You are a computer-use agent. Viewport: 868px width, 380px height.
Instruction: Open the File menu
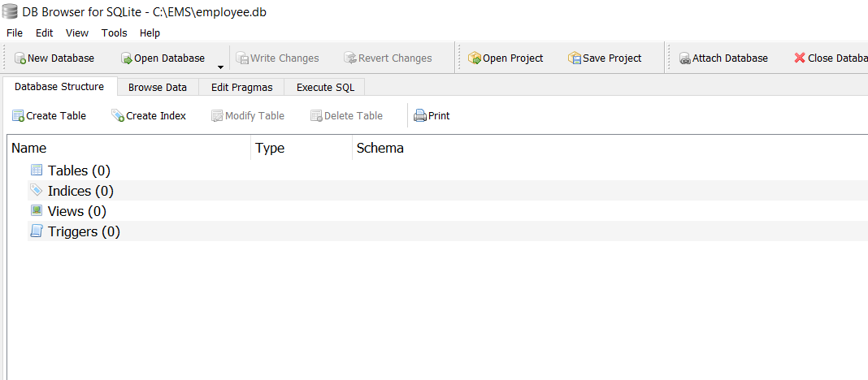tap(15, 33)
